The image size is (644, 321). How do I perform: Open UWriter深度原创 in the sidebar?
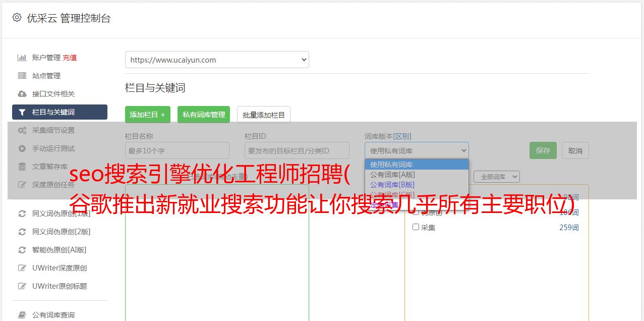(60, 268)
